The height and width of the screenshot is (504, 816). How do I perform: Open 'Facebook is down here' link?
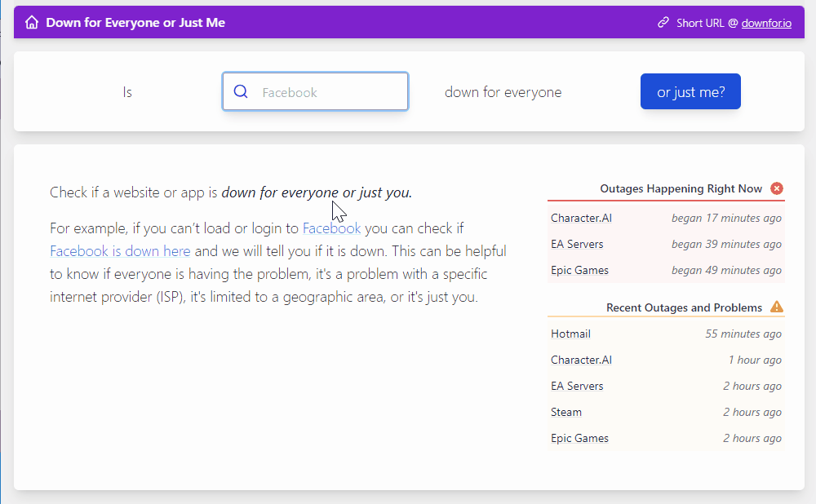[120, 251]
